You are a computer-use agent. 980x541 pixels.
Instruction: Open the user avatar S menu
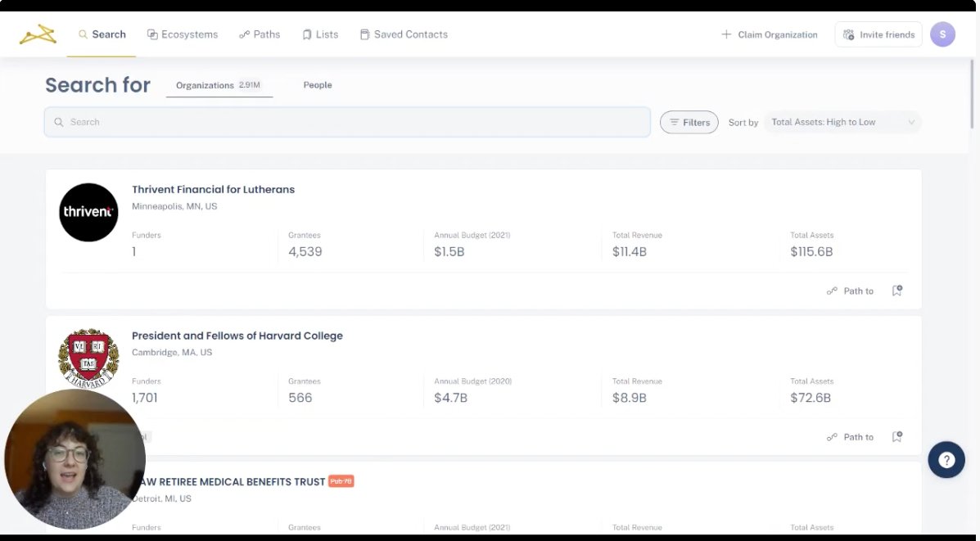pos(942,34)
